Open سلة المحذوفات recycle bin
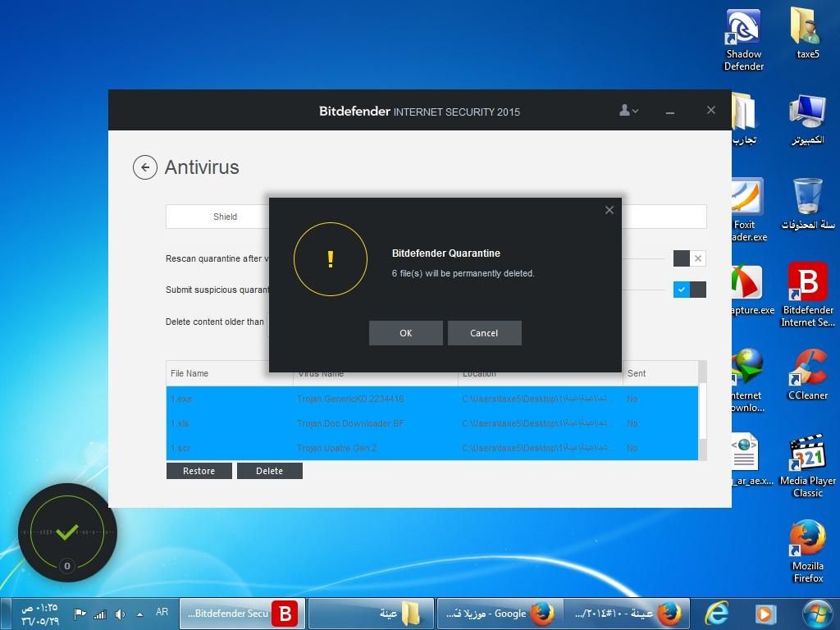This screenshot has width=840, height=630. tap(807, 204)
